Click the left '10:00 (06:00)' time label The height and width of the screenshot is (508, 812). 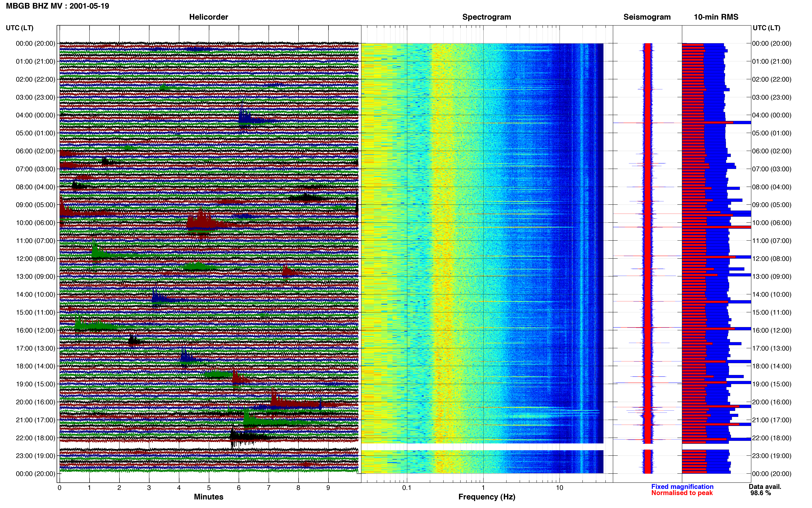[36, 223]
